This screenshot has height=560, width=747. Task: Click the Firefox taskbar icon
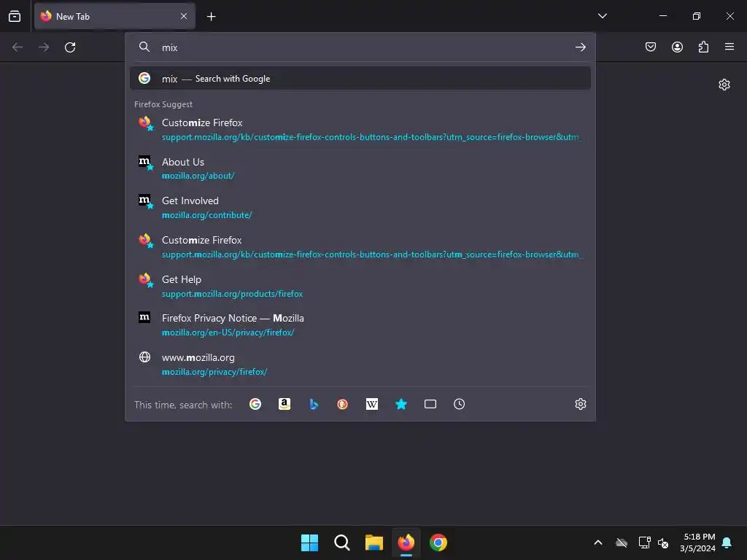pyautogui.click(x=406, y=542)
